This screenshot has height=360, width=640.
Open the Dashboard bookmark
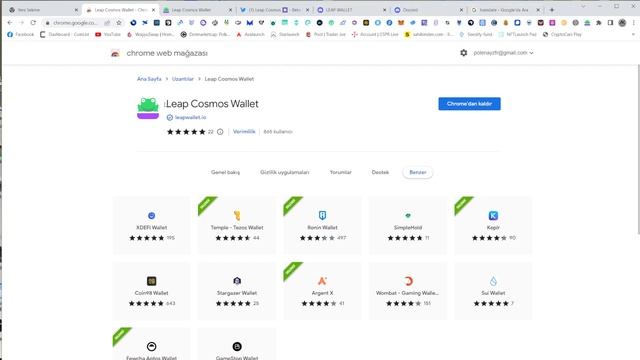point(64,35)
